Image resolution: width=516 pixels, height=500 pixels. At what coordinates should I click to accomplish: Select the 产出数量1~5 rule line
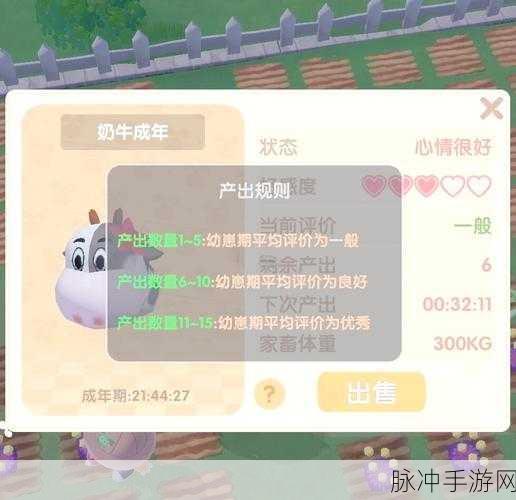click(x=238, y=241)
